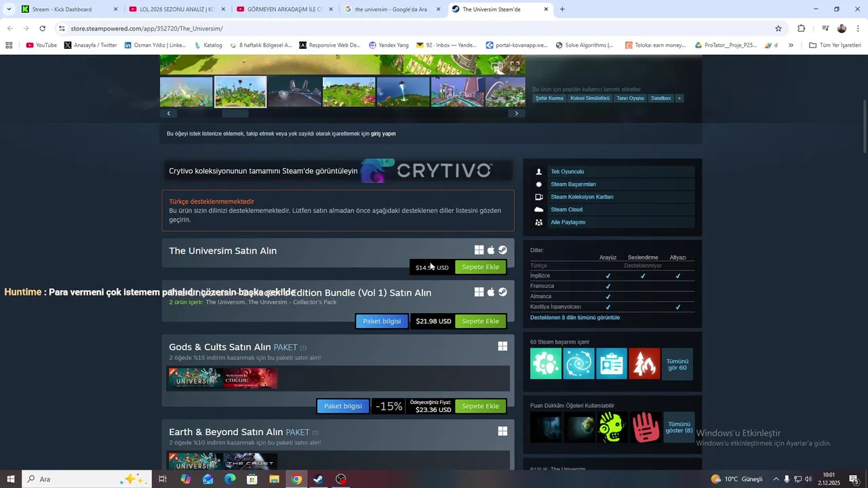The width and height of the screenshot is (868, 488).
Task: Add the $21.98 Collector's bundle to cart
Action: pyautogui.click(x=480, y=321)
